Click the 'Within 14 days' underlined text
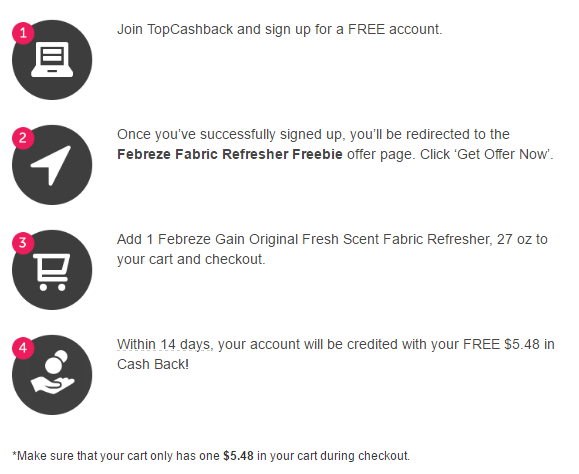Viewport: 579px width, 474px height. click(x=165, y=344)
